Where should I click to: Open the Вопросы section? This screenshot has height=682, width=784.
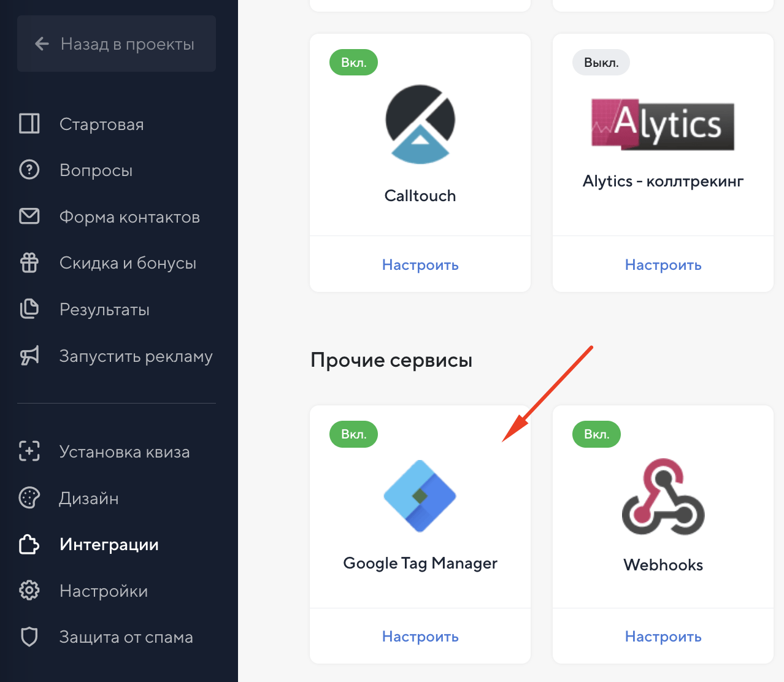pyautogui.click(x=96, y=170)
